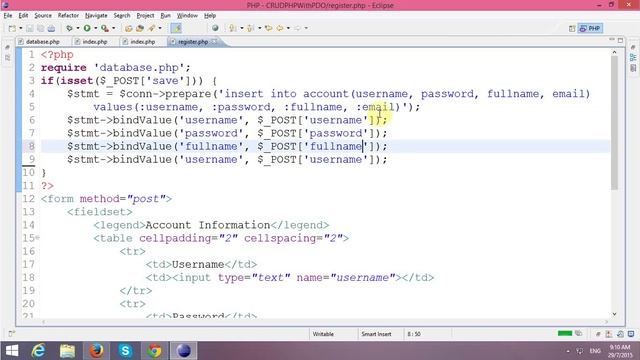Screen dimensions: 640x360
Task: Click the New file toolbar icon
Action: coord(12,28)
